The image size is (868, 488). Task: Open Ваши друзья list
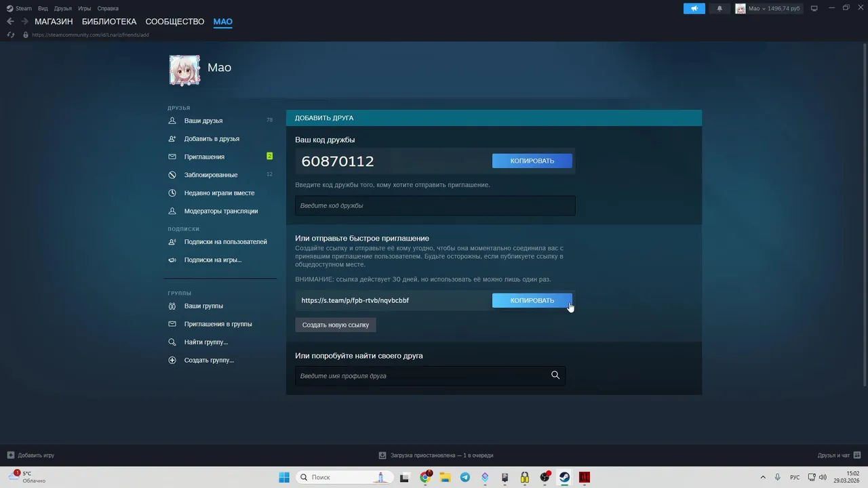[x=203, y=121]
